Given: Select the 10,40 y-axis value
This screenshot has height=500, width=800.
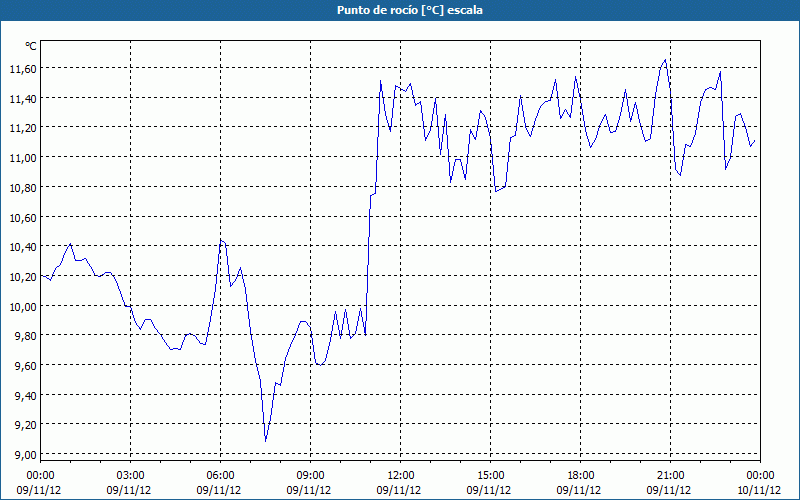Looking at the screenshot, I should pos(23,247).
